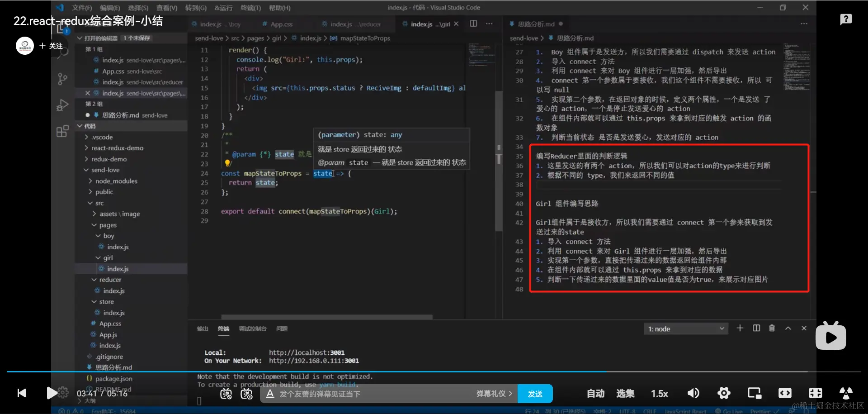The height and width of the screenshot is (414, 868).
Task: Open the video player settings gear
Action: (x=724, y=393)
